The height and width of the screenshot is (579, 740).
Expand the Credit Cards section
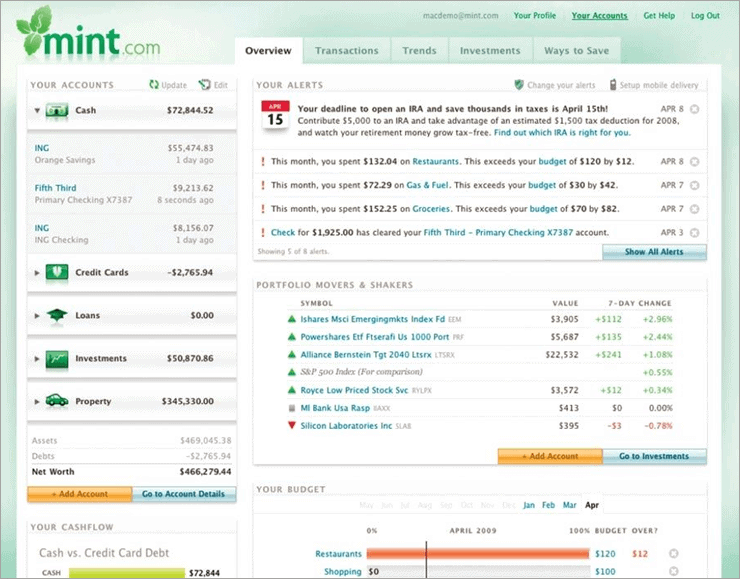click(37, 273)
